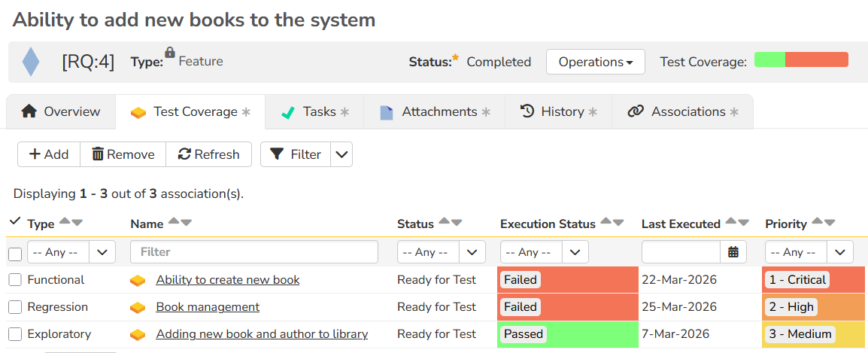This screenshot has width=868, height=353.
Task: Tick the checkbox in the filter row
Action: point(15,254)
